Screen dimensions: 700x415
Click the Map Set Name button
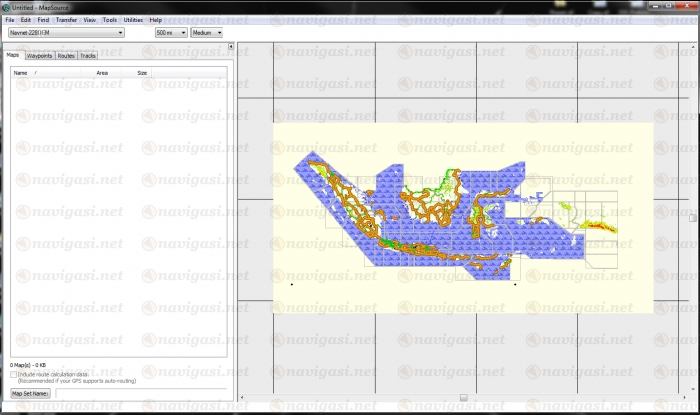(x=31, y=394)
